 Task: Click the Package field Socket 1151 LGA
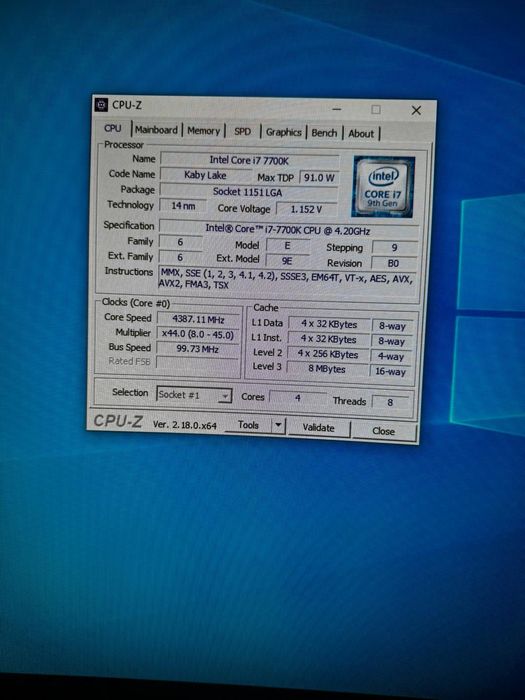pos(248,192)
